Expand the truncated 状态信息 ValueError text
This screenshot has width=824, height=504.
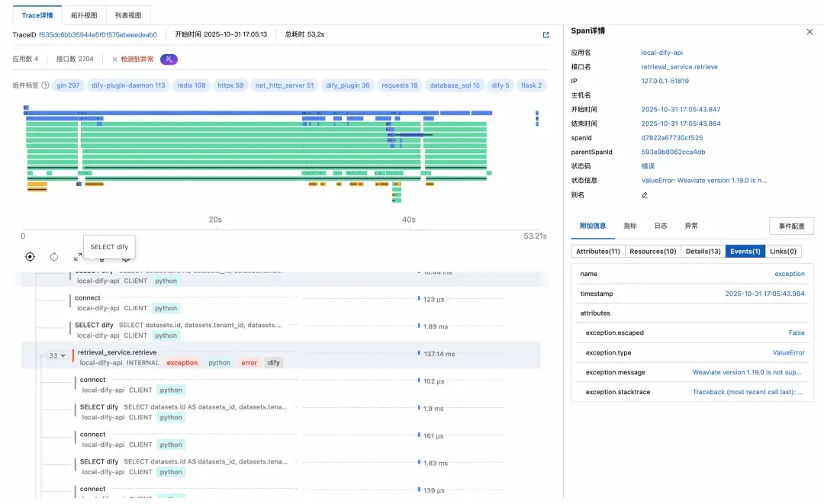[703, 181]
